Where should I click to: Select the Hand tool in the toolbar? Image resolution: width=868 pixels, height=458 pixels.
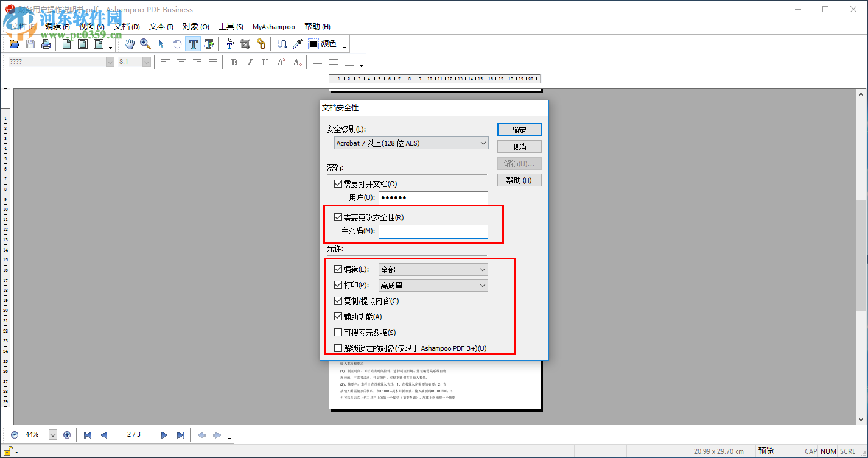pos(130,43)
